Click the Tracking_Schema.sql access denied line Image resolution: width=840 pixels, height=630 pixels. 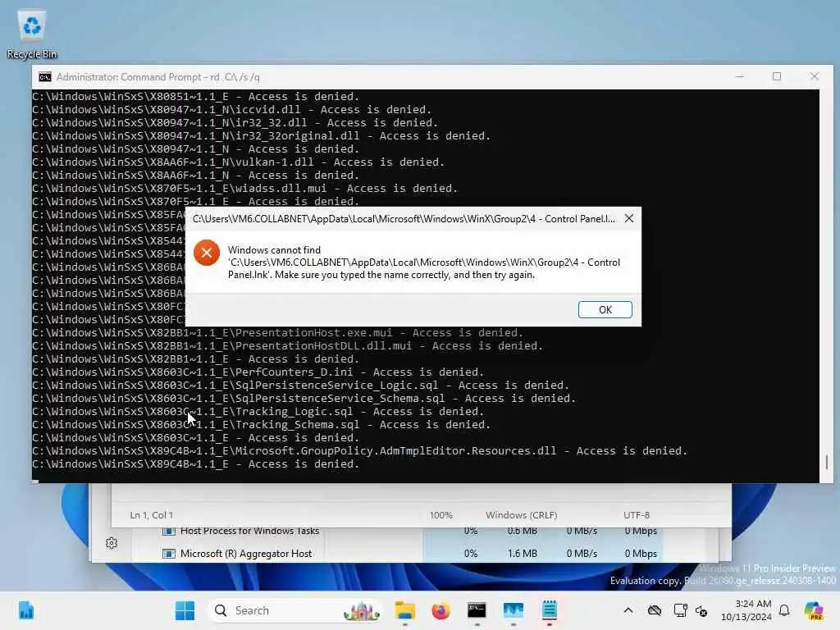262,424
